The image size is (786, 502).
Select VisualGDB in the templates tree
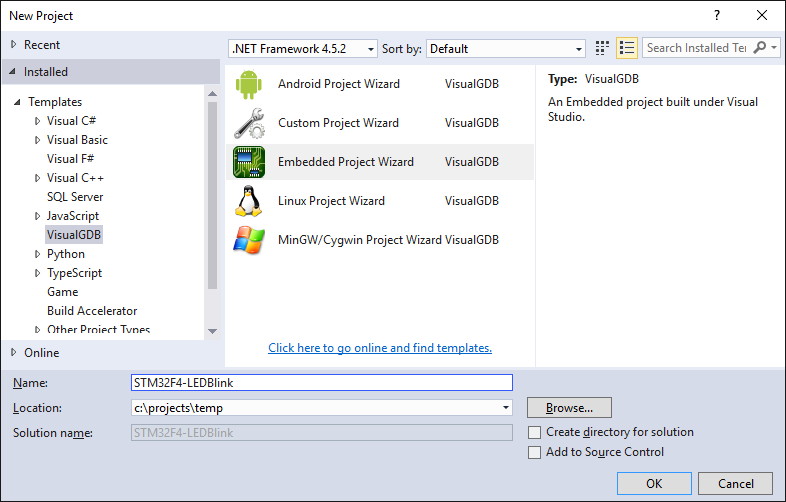click(74, 235)
